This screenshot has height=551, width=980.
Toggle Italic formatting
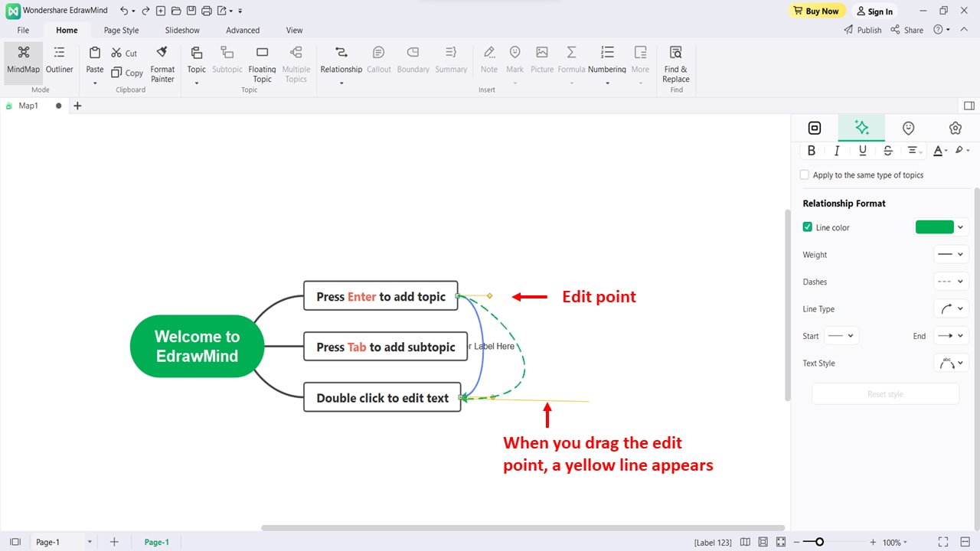tap(837, 151)
